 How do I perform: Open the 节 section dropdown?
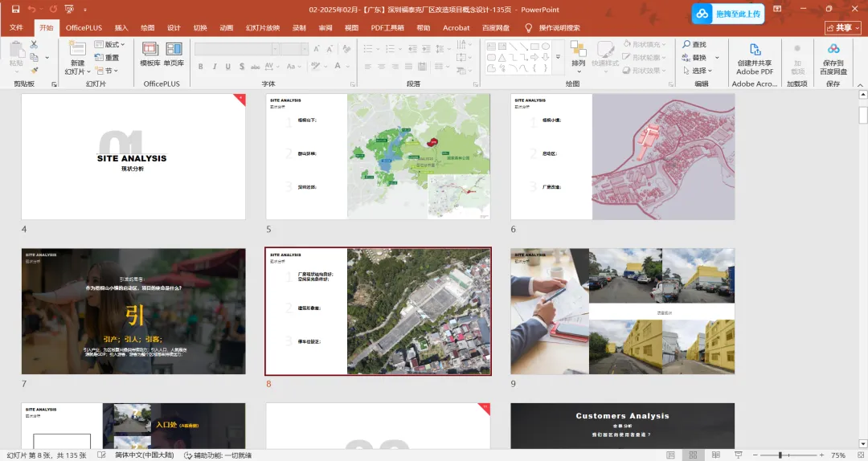(107, 71)
